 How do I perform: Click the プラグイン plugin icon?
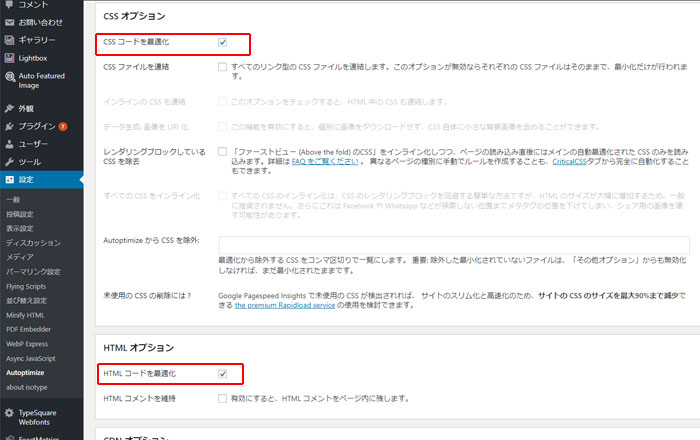click(9, 126)
